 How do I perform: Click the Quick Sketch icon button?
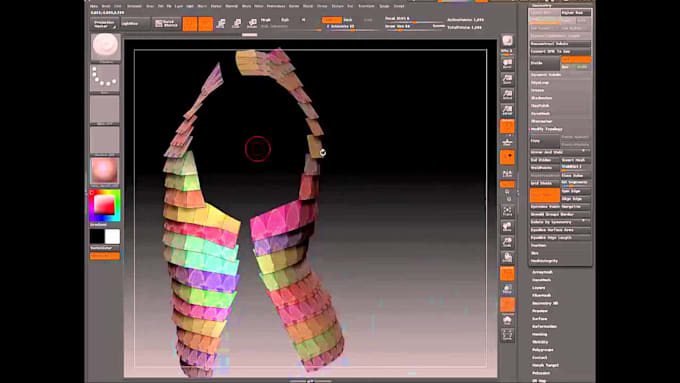point(167,23)
